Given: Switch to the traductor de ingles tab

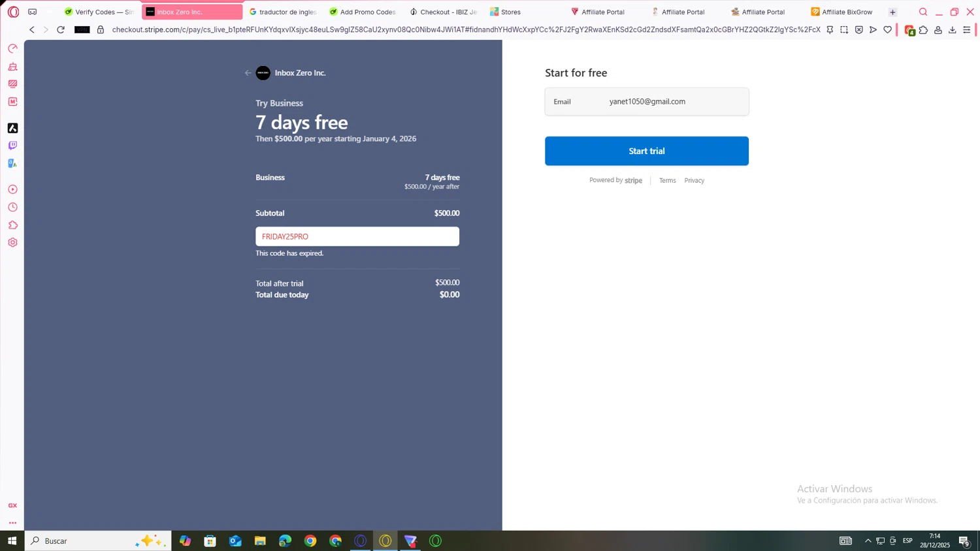Looking at the screenshot, I should [282, 12].
